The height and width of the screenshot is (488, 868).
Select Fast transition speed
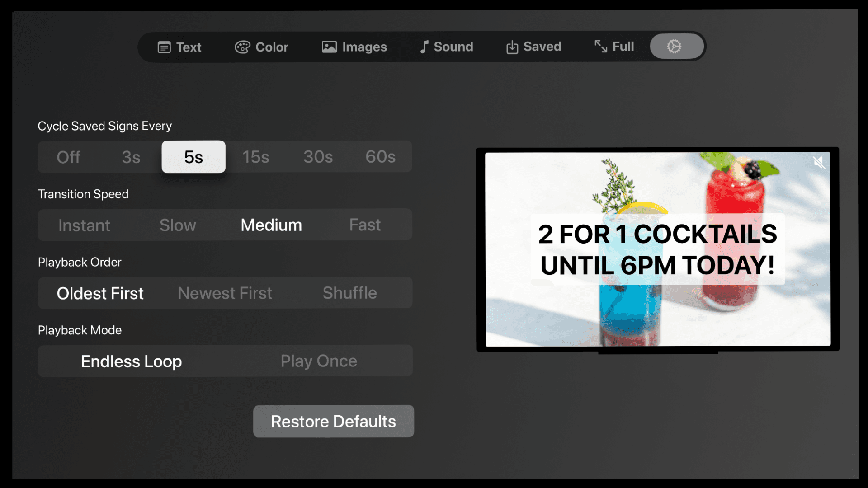pyautogui.click(x=364, y=225)
